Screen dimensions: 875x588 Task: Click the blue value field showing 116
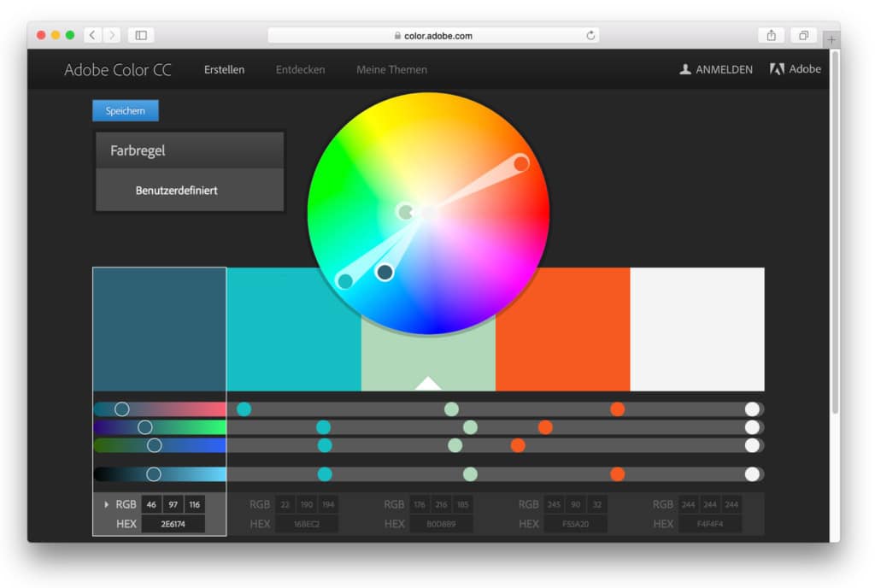click(194, 504)
